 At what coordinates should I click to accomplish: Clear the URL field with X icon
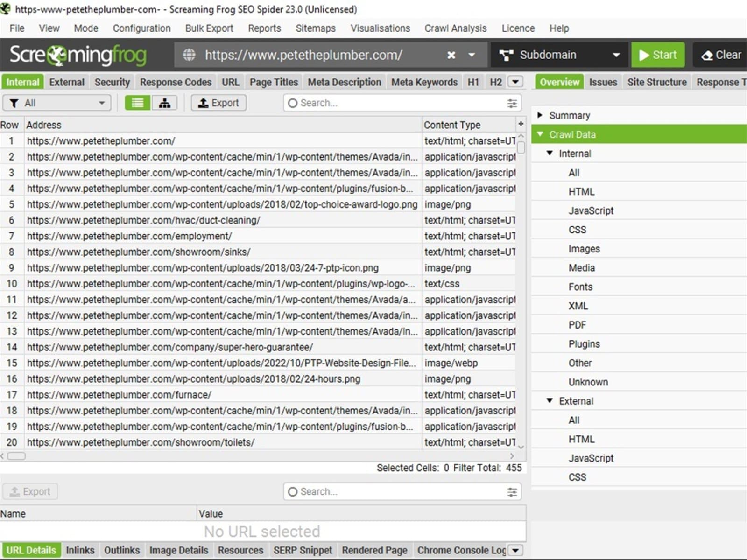pos(451,55)
